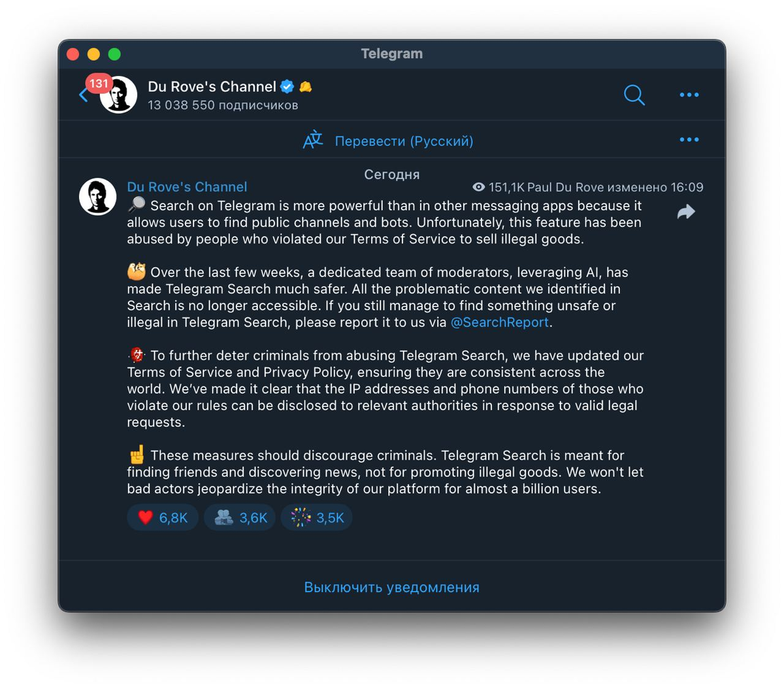Click Выключить уведомления to mute channel

392,587
